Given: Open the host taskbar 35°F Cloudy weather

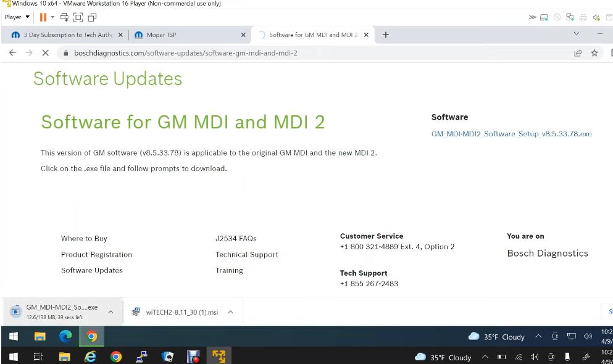Looking at the screenshot, I should pos(443,357).
